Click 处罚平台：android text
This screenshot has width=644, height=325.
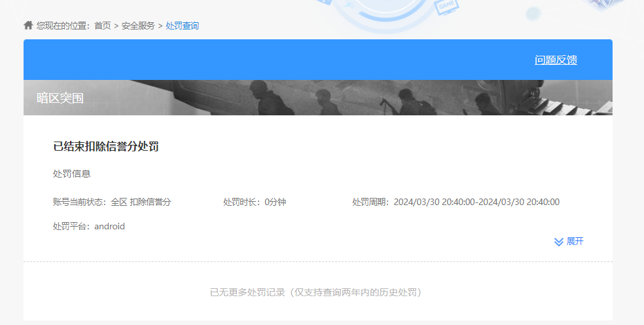click(x=89, y=226)
